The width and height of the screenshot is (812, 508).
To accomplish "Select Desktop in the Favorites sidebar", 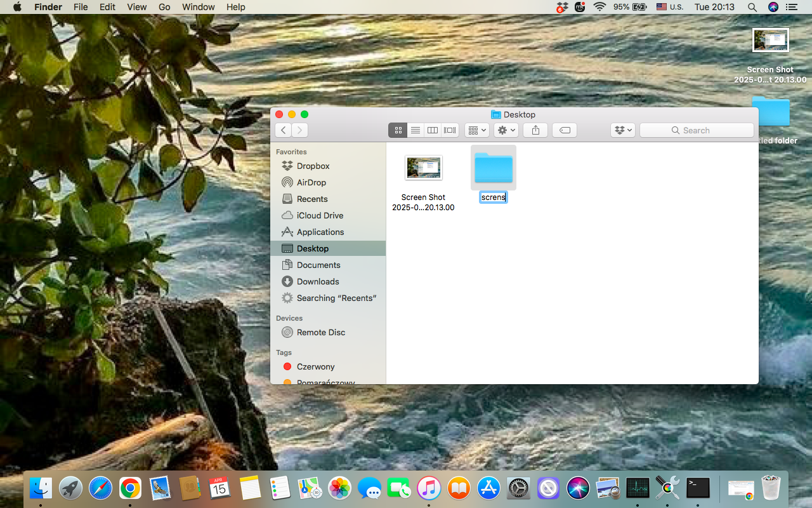I will 313,248.
